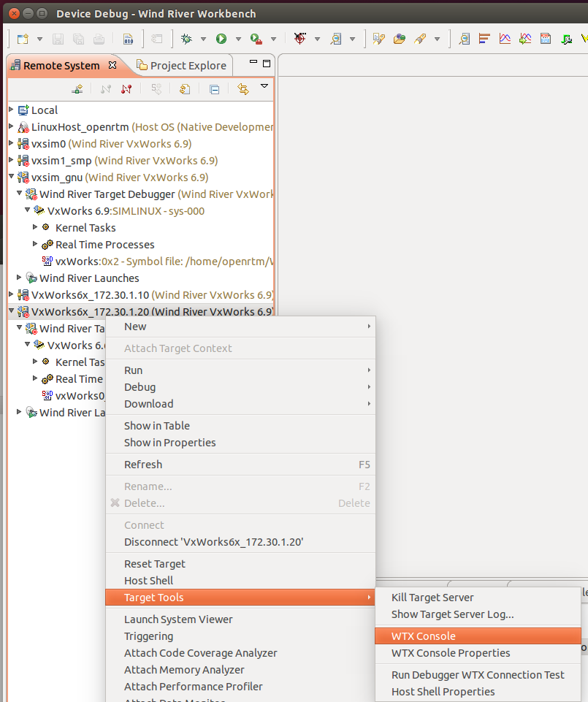The height and width of the screenshot is (702, 588).
Task: Expand the LinuxHost_openrtm node
Action: point(11,126)
